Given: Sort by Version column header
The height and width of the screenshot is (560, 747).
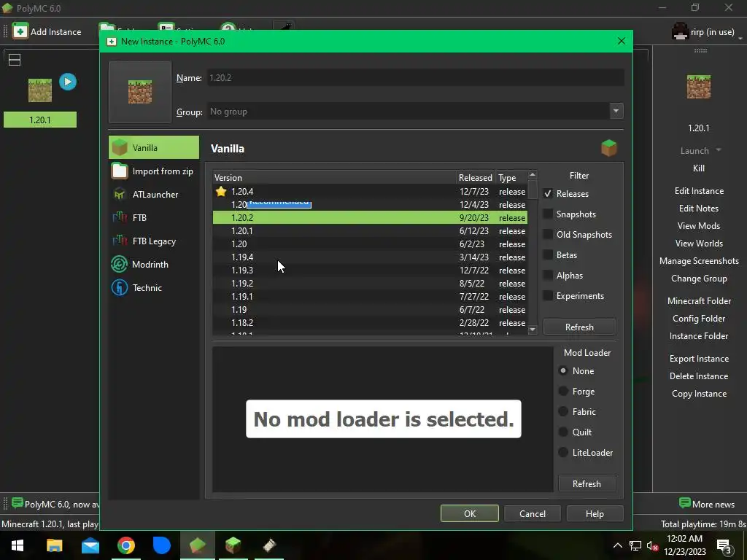Looking at the screenshot, I should [x=334, y=178].
